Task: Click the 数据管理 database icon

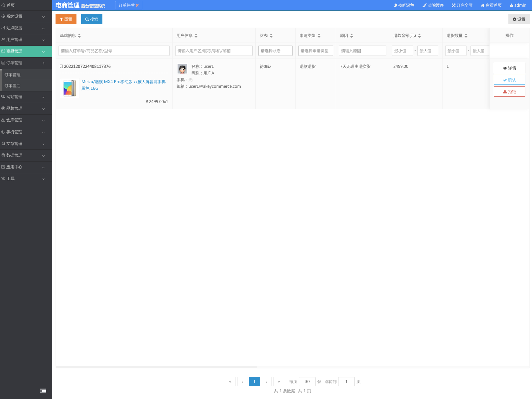Action: click(x=3, y=155)
